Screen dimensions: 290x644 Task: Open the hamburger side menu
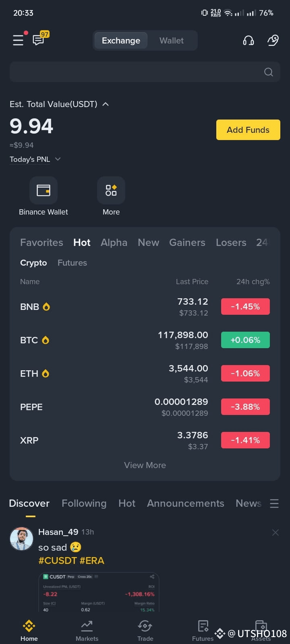(x=18, y=40)
